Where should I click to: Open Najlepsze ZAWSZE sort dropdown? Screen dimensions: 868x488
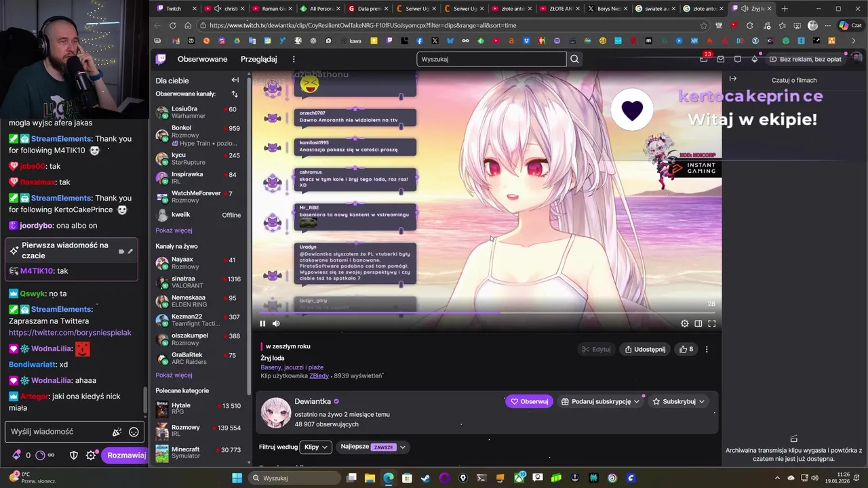373,447
